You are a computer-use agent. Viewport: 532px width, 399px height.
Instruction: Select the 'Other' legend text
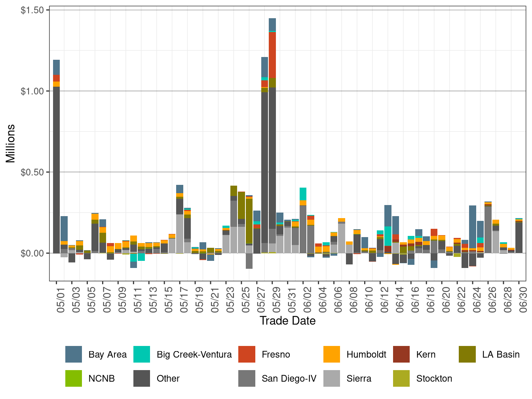168,379
